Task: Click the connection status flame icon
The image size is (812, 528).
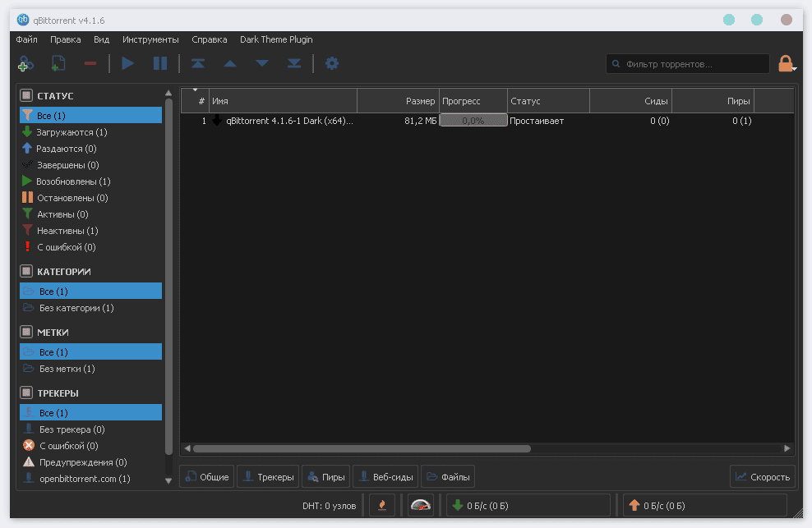Action: coord(382,505)
